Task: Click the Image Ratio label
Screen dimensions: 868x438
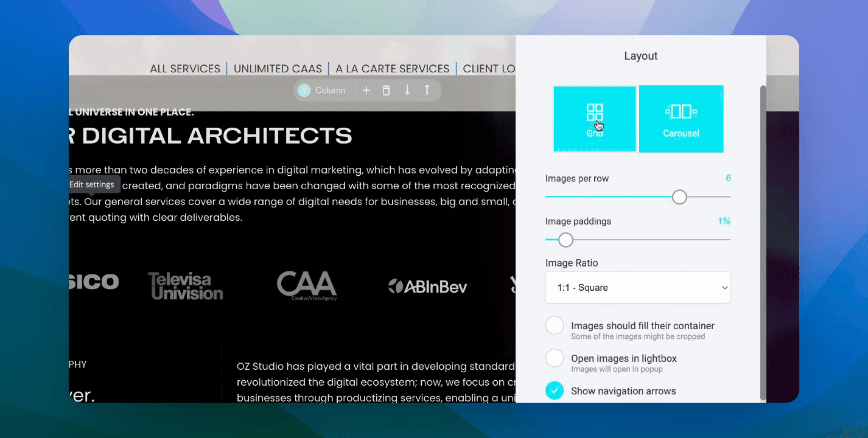Action: [572, 263]
